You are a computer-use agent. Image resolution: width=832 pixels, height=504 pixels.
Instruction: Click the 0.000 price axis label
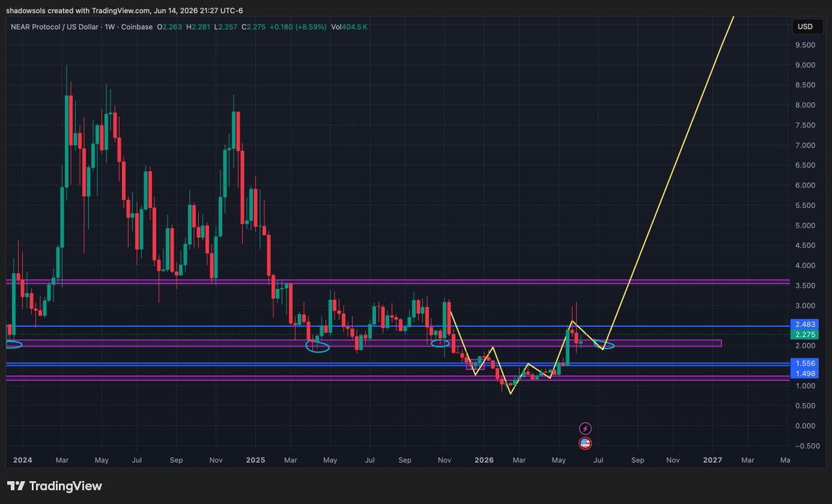(x=805, y=426)
